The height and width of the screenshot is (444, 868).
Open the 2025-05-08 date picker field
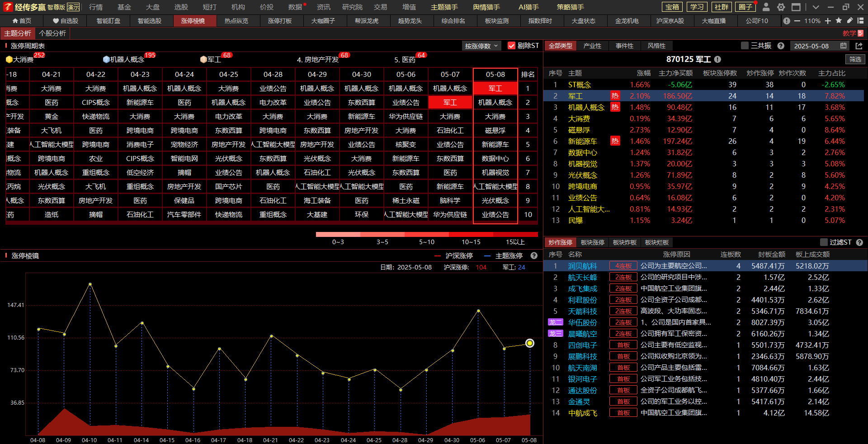(820, 46)
